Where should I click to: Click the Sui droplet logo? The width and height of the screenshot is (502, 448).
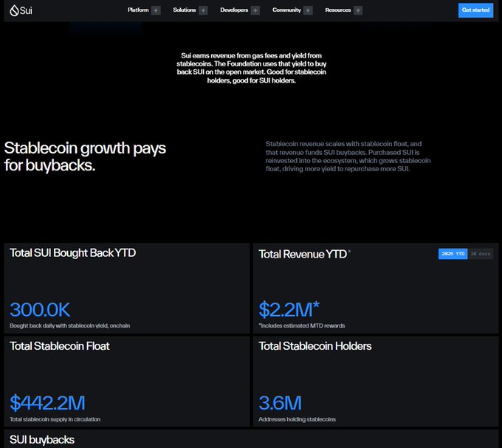click(21, 10)
